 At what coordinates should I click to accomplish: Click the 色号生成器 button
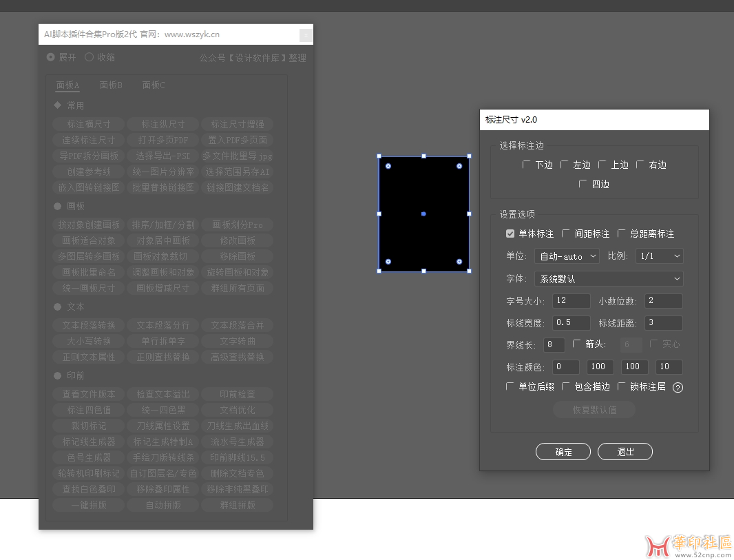88,457
